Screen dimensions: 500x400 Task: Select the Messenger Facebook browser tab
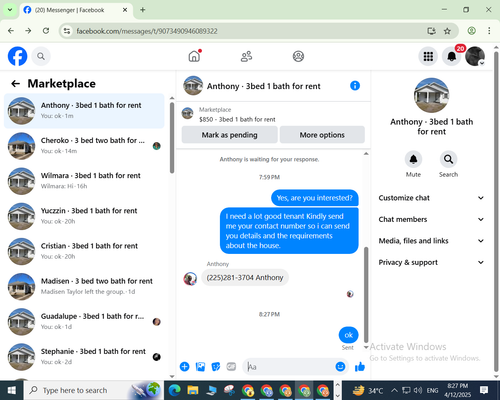[x=76, y=10]
